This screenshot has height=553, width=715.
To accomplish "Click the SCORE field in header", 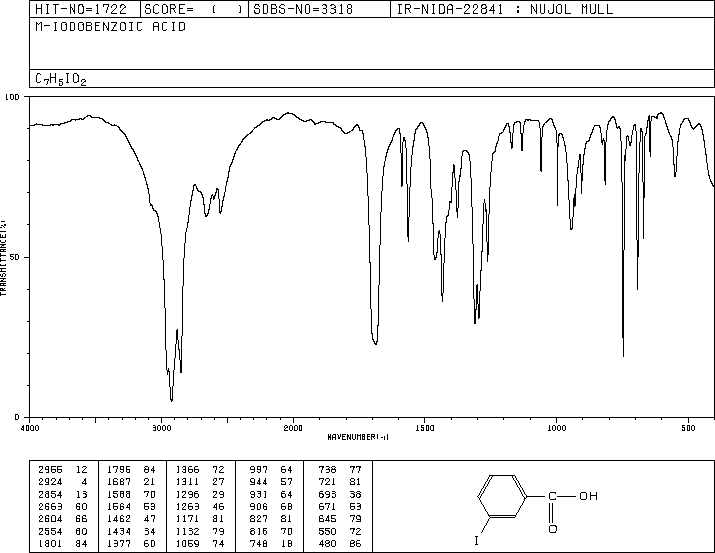I will point(193,9).
